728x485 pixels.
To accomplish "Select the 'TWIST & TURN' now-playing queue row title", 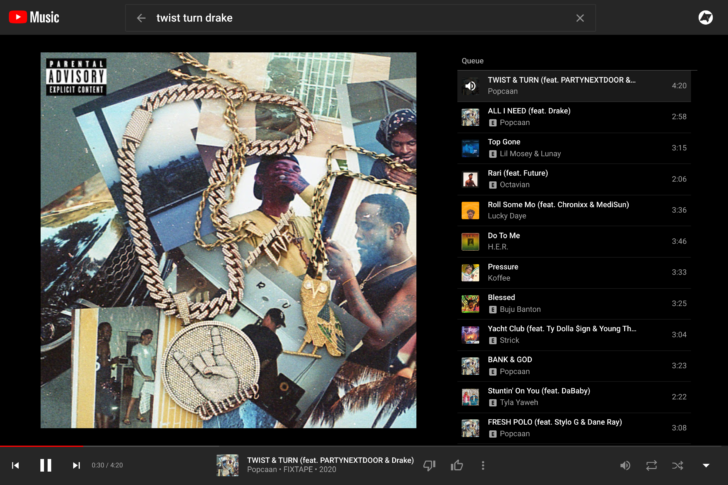I will click(561, 80).
